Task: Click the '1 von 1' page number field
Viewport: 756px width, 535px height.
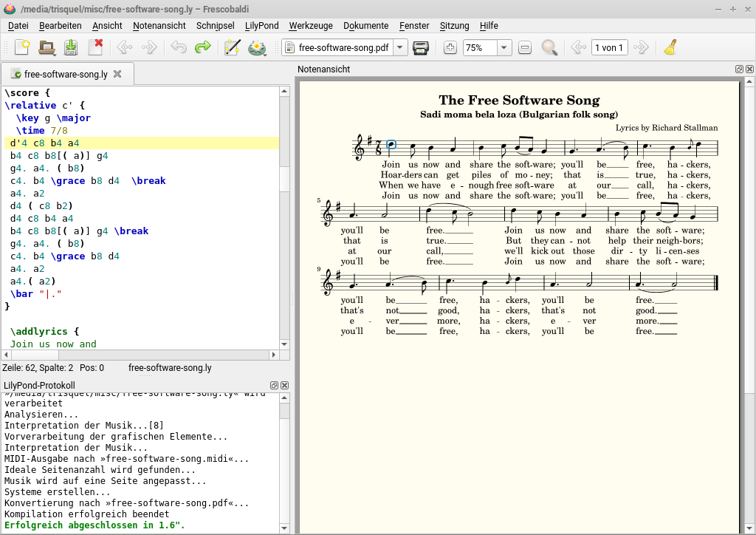Action: [x=609, y=47]
